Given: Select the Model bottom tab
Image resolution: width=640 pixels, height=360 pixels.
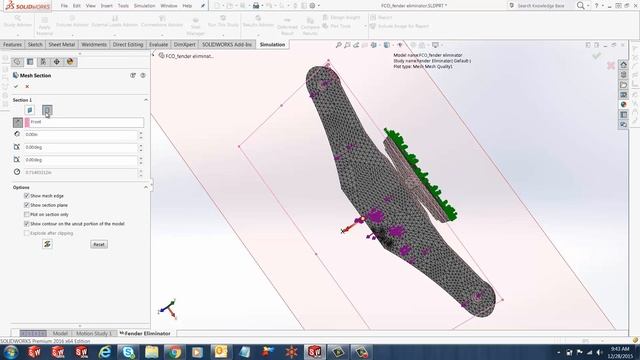Looking at the screenshot, I should [60, 333].
